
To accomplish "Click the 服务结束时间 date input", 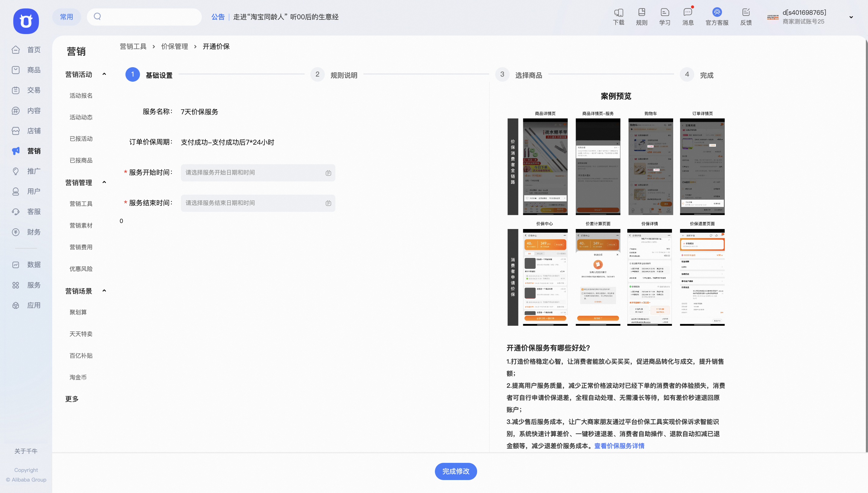I will [258, 203].
